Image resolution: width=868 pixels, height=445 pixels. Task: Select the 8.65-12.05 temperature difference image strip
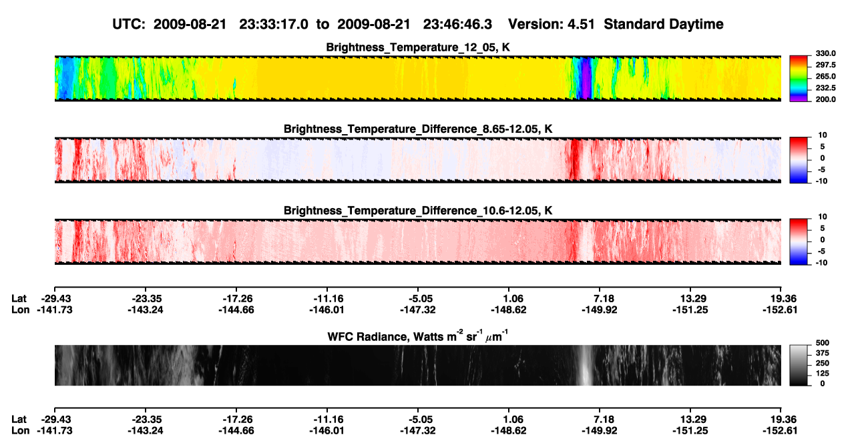[x=417, y=159]
